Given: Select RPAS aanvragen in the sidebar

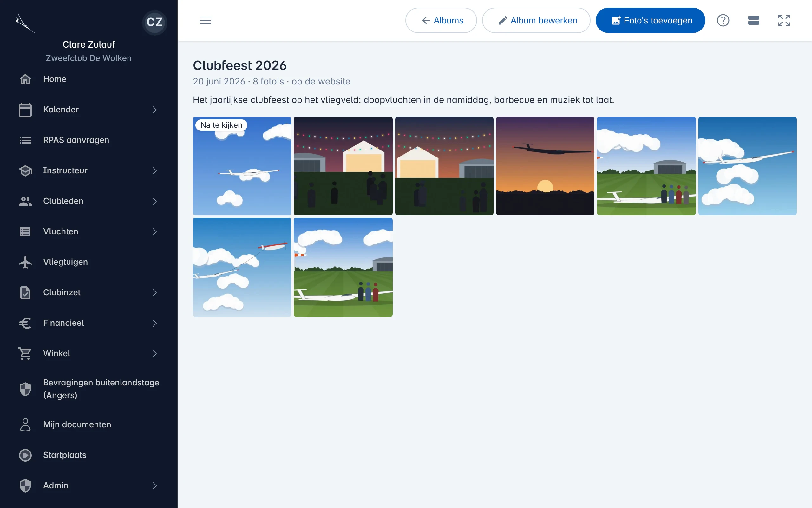Looking at the screenshot, I should click(88, 140).
